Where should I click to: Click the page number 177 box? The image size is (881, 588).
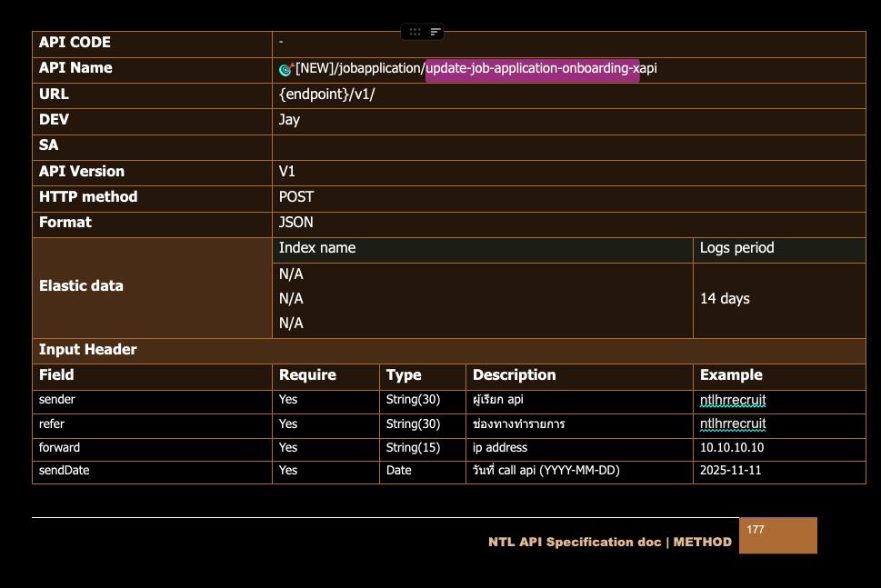(x=777, y=535)
